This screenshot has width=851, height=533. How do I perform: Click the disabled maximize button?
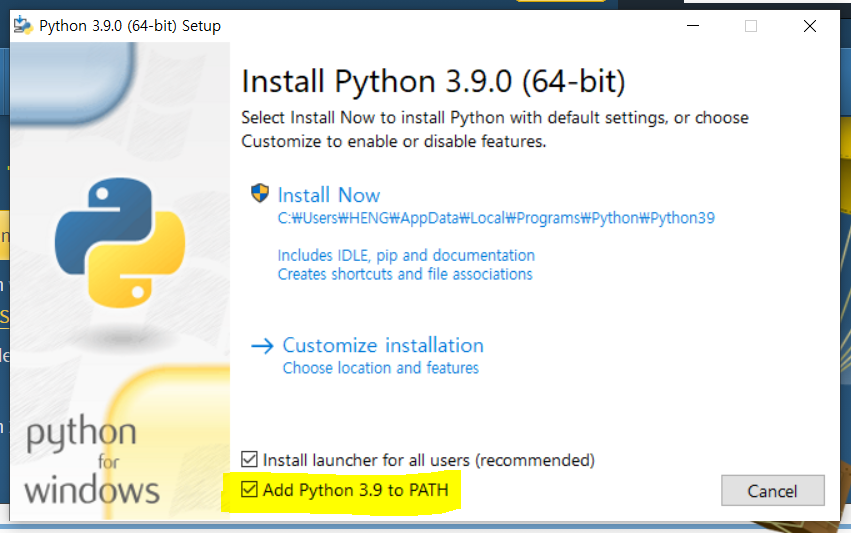point(751,26)
